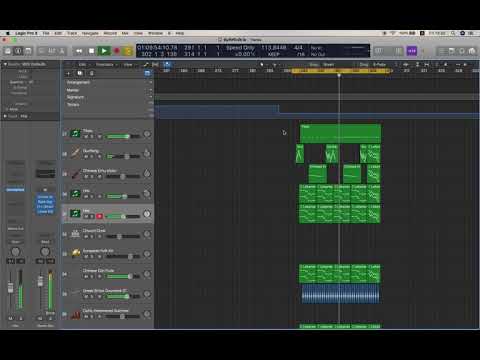Image resolution: width=480 pixels, height=360 pixels.
Task: Open the Library panel button
Action: [8, 51]
